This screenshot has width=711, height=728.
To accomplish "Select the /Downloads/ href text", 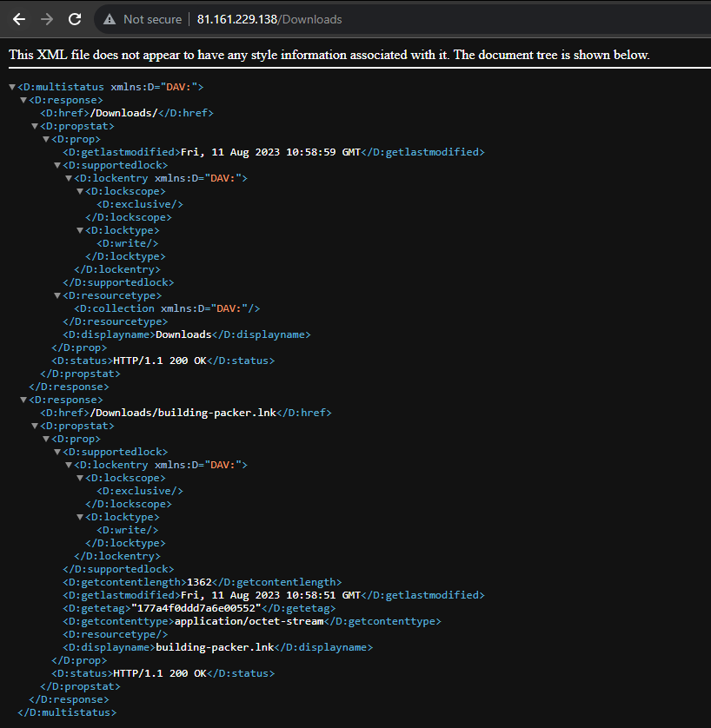I will [124, 113].
